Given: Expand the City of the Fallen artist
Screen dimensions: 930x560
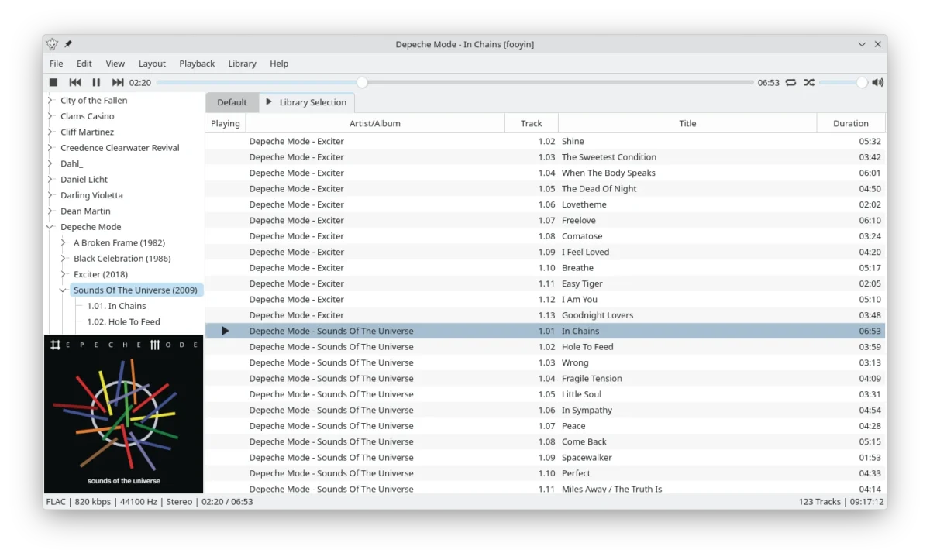Looking at the screenshot, I should pyautogui.click(x=51, y=101).
